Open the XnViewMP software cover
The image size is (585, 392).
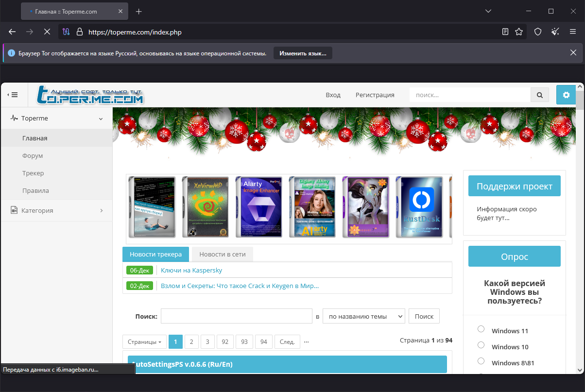(206, 207)
